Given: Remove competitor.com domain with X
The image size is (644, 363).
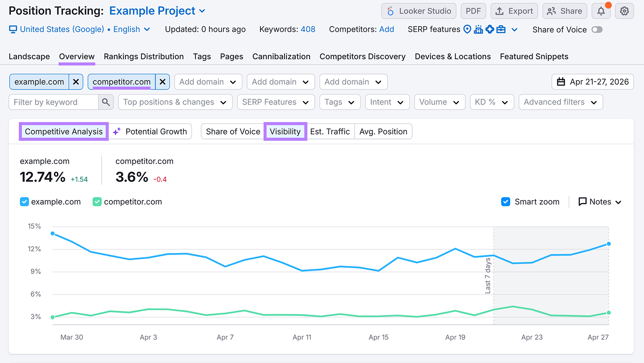Looking at the screenshot, I should pos(163,82).
